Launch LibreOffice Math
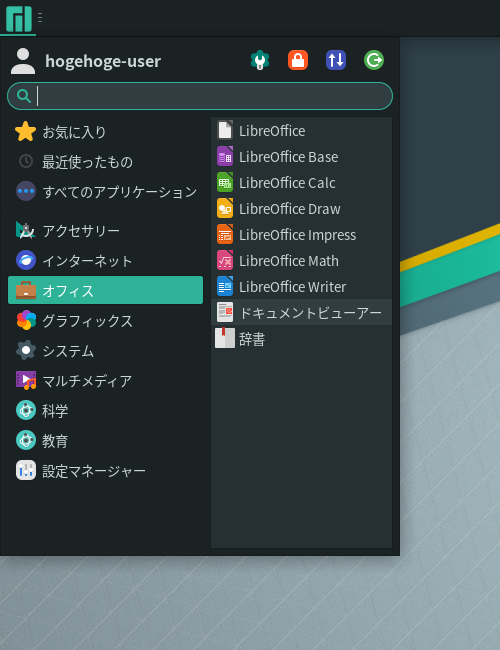The height and width of the screenshot is (650, 500). coord(301,261)
